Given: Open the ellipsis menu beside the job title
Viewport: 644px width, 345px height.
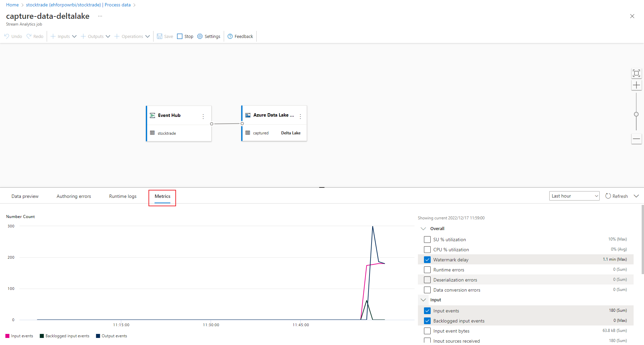Looking at the screenshot, I should [x=100, y=16].
